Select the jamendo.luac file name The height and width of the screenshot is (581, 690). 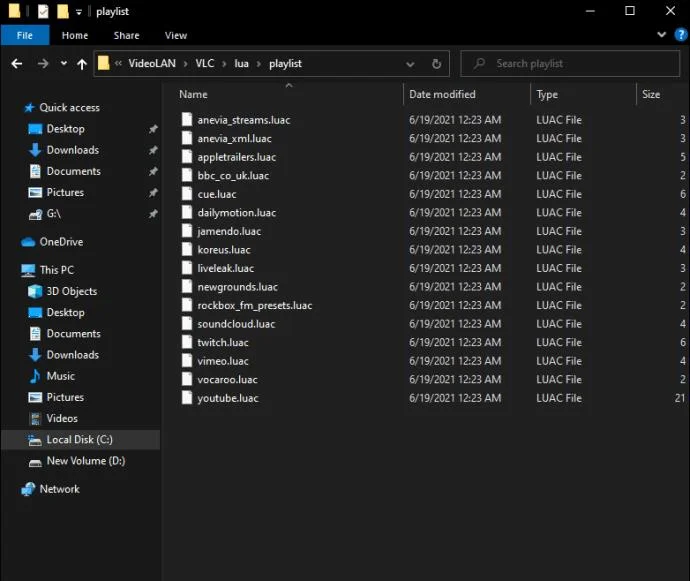(x=229, y=232)
